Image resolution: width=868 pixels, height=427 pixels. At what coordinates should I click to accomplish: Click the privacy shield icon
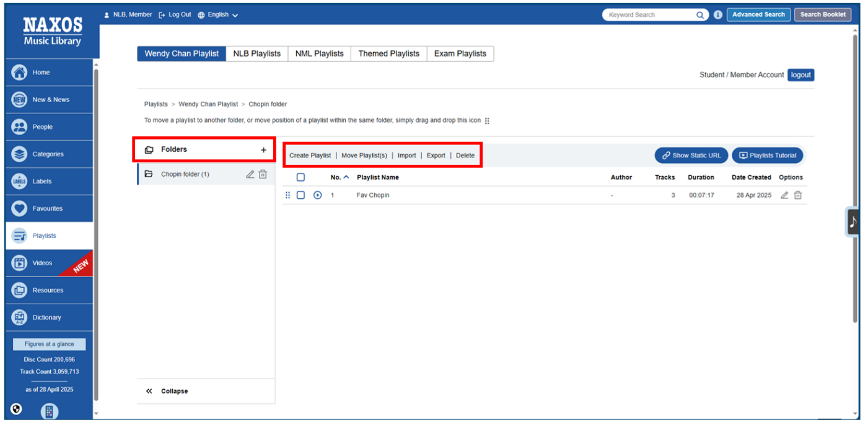coord(17,408)
